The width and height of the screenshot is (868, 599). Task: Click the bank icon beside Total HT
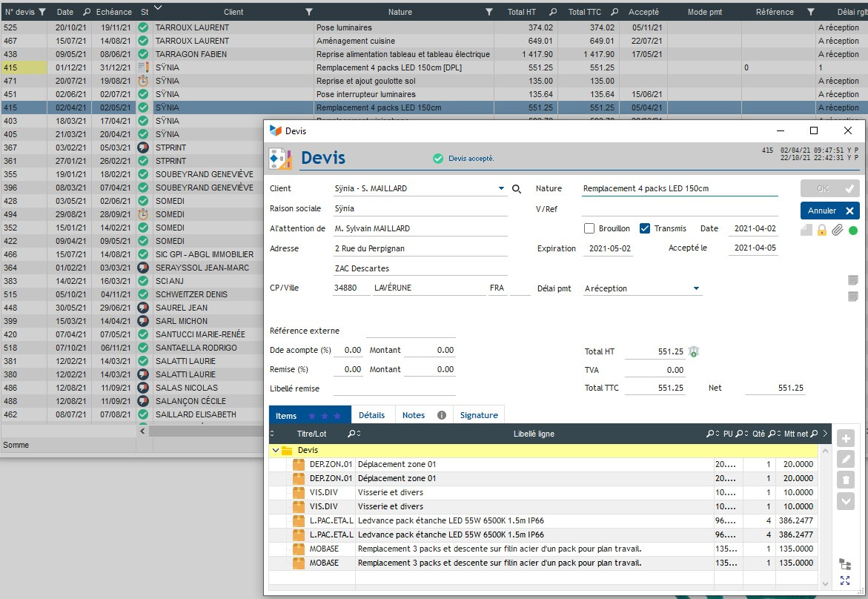tap(693, 351)
